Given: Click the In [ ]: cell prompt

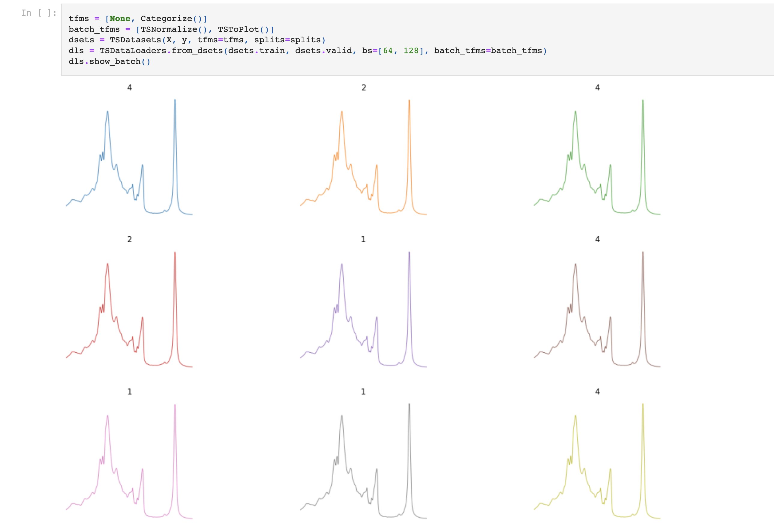Looking at the screenshot, I should 39,13.
